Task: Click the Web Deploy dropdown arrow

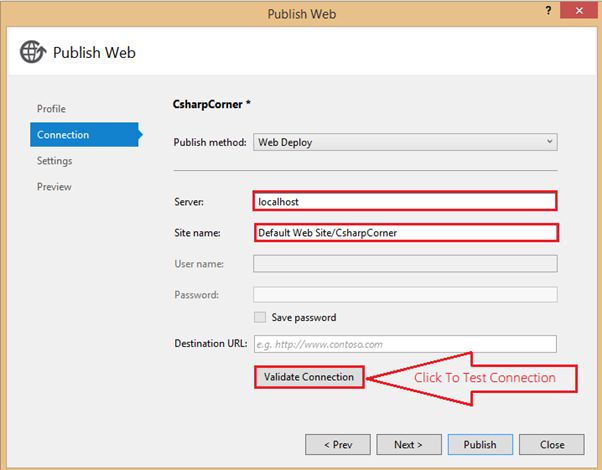Action: tap(549, 142)
